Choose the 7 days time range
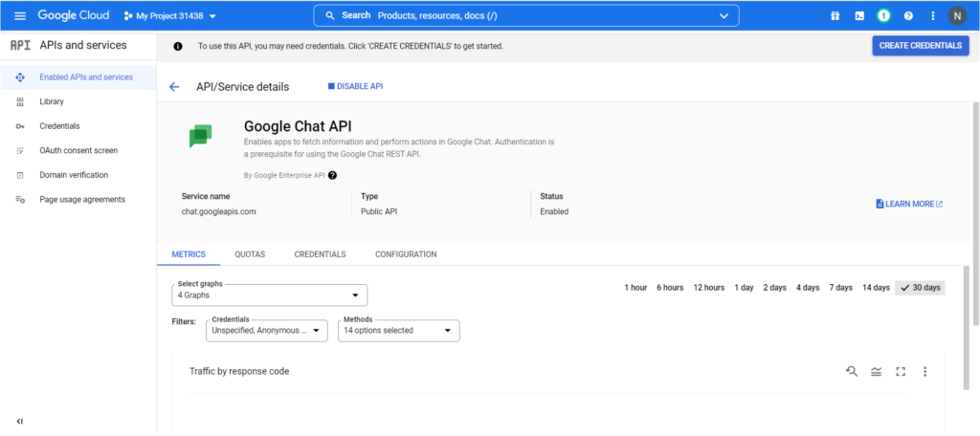 pos(840,288)
